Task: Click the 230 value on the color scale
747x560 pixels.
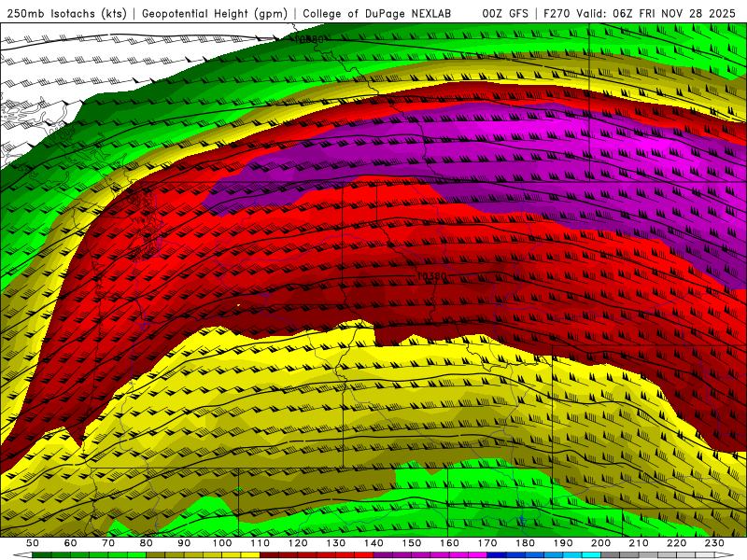Action: click(x=714, y=543)
